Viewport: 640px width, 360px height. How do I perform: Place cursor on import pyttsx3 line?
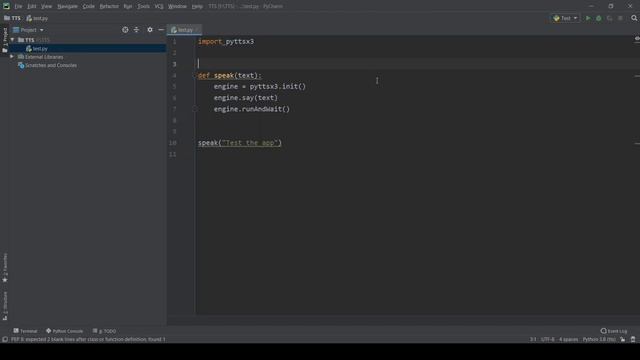226,42
